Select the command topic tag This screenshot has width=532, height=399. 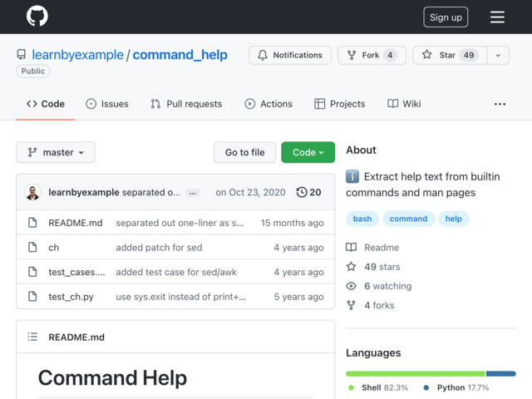408,219
